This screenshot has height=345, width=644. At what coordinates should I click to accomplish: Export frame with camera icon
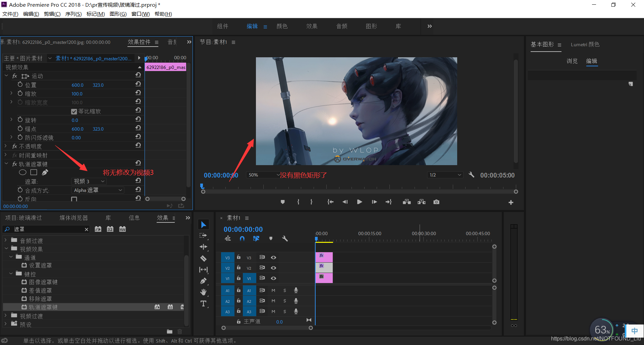pyautogui.click(x=436, y=202)
